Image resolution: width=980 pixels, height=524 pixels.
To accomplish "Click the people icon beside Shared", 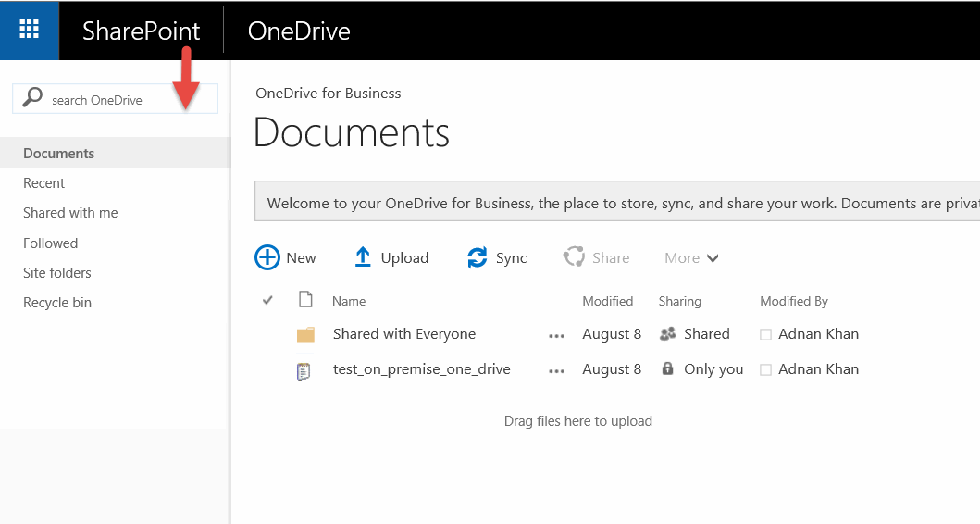I will click(667, 334).
